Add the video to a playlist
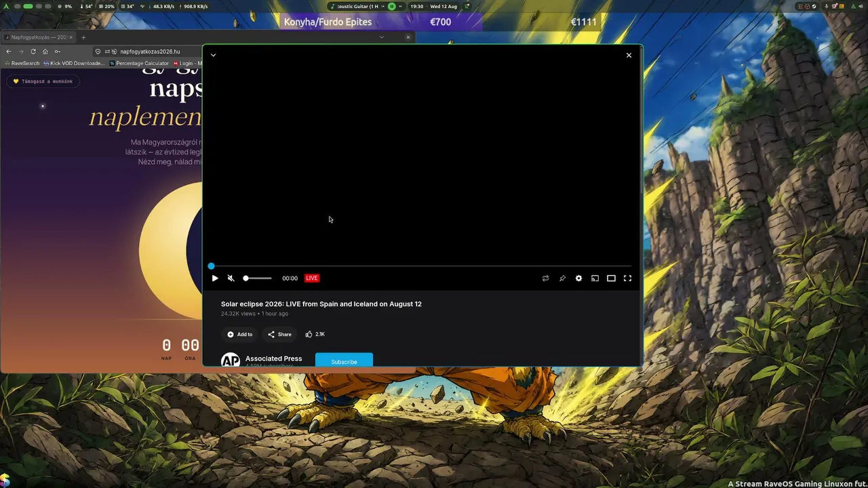 coord(240,334)
